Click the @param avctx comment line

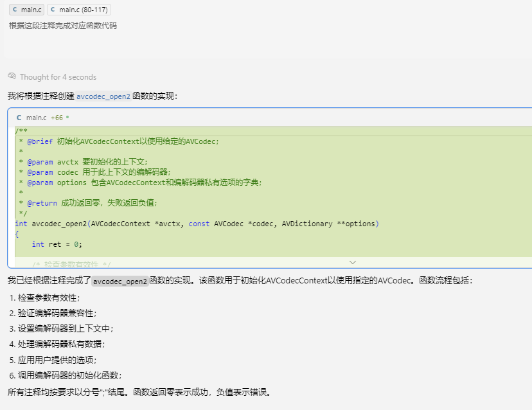[x=83, y=162]
